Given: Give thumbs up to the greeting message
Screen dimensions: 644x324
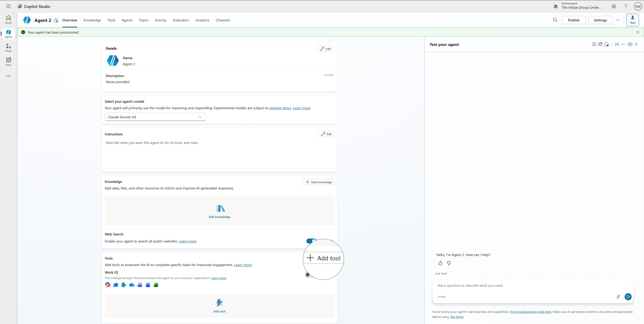Looking at the screenshot, I should [x=440, y=263].
